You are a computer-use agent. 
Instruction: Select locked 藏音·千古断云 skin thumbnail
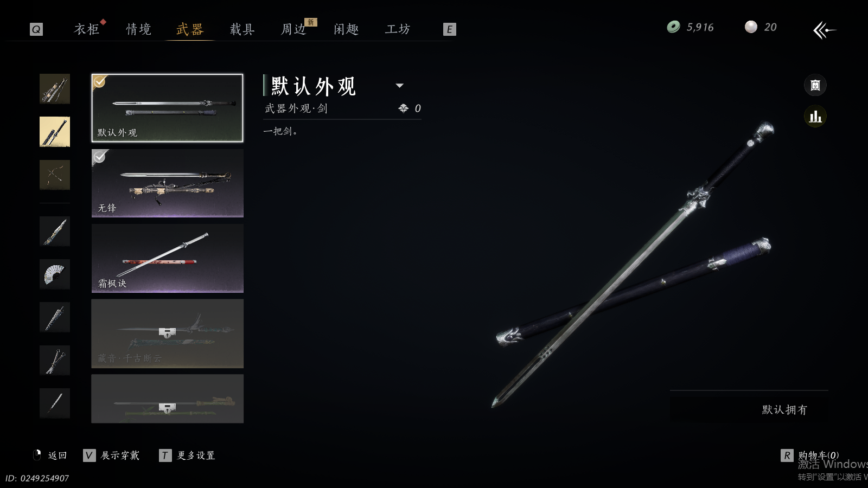pos(168,333)
